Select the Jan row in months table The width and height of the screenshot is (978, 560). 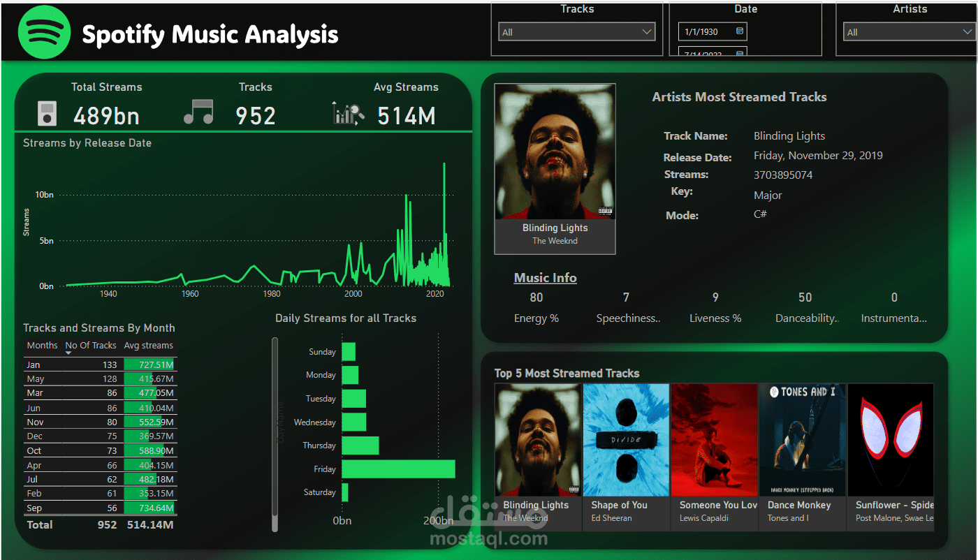(100, 364)
